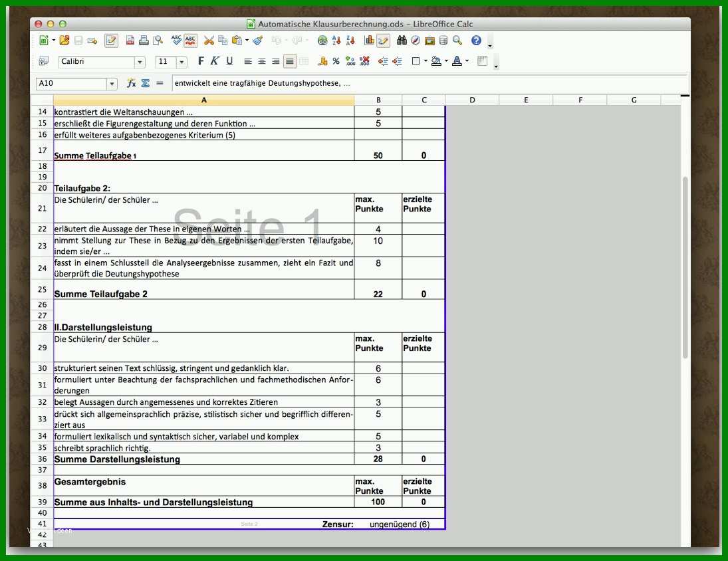Image resolution: width=728 pixels, height=561 pixels.
Task: Click the Paste clipboard icon
Action: coord(237,41)
